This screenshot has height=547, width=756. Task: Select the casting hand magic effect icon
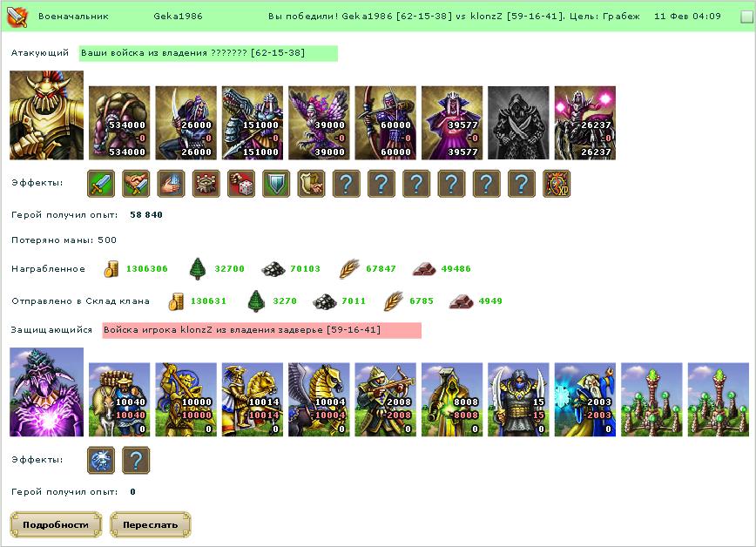(x=172, y=183)
